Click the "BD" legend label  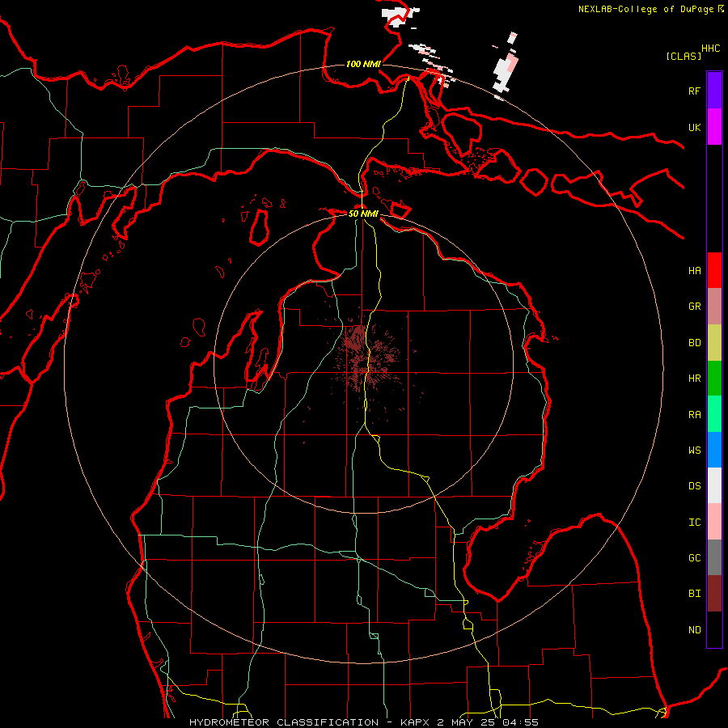[695, 343]
